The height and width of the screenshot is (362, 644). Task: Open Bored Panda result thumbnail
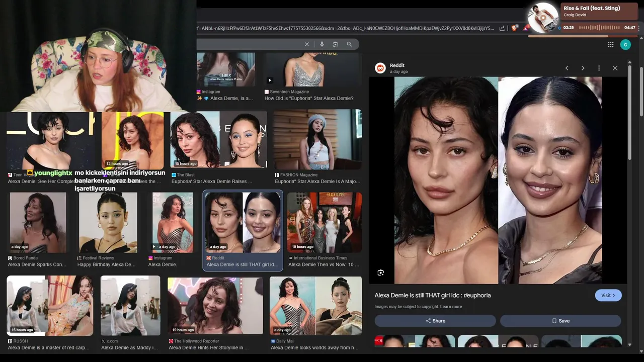click(x=38, y=222)
